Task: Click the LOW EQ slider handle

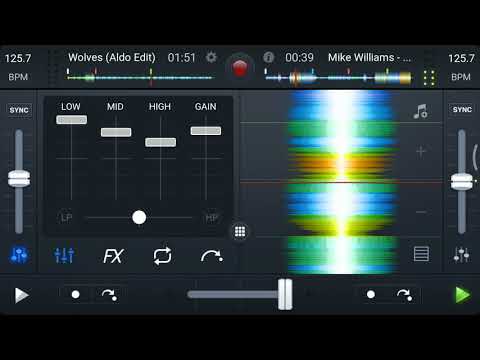Action: pyautogui.click(x=72, y=120)
